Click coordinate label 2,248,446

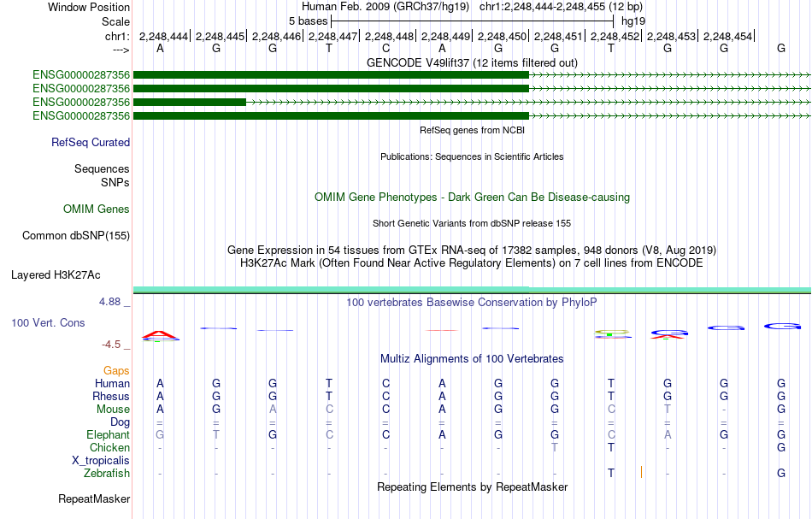click(x=277, y=36)
